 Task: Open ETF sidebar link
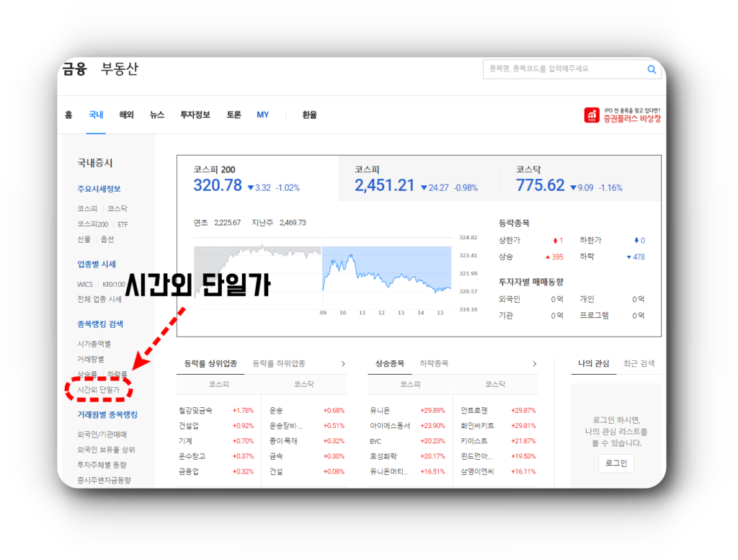point(123,224)
